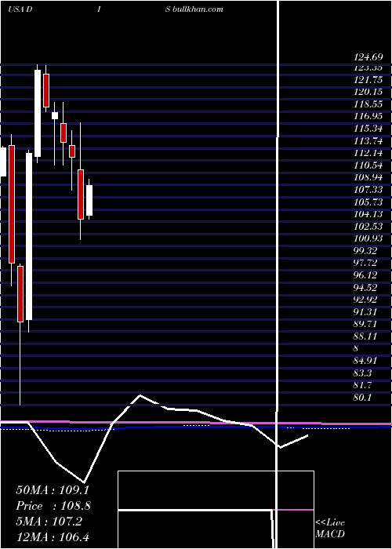Click the 80.1 price label
This screenshot has height=549, width=392.
[363, 398]
